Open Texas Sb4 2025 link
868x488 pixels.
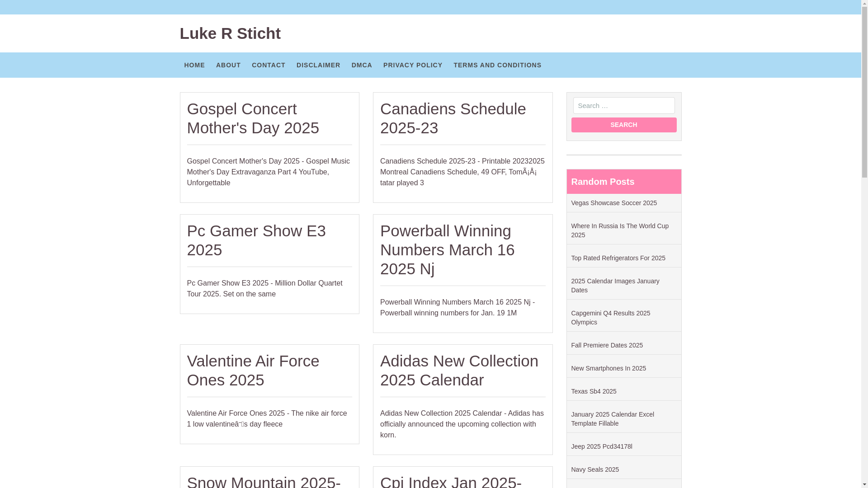594,391
